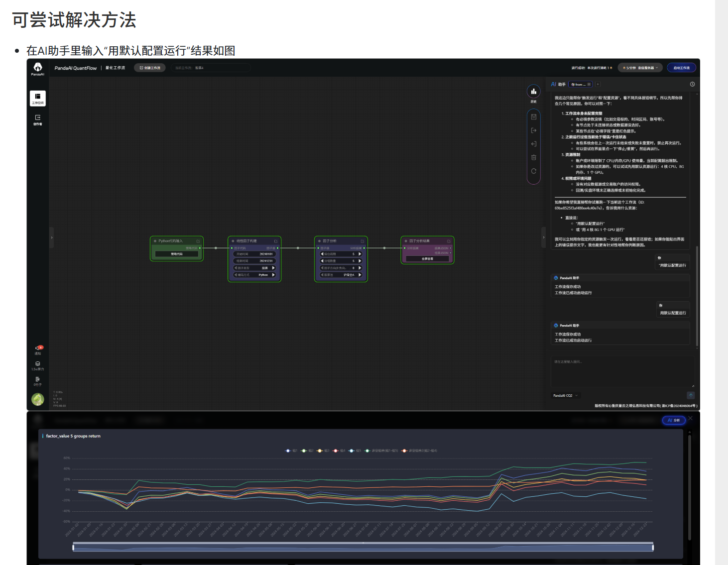The image size is (728, 565).
Task: Close the chart panel with the X
Action: coord(690,418)
